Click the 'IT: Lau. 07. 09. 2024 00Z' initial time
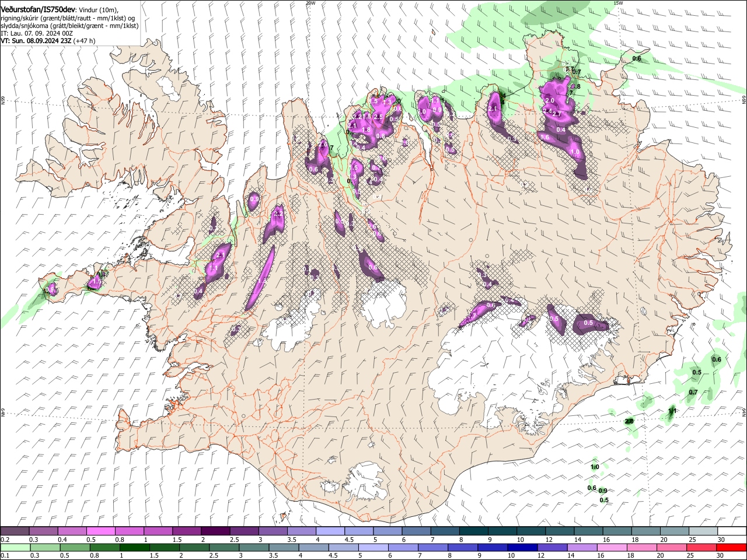Viewport: 747px width, 560px height. 37,33
